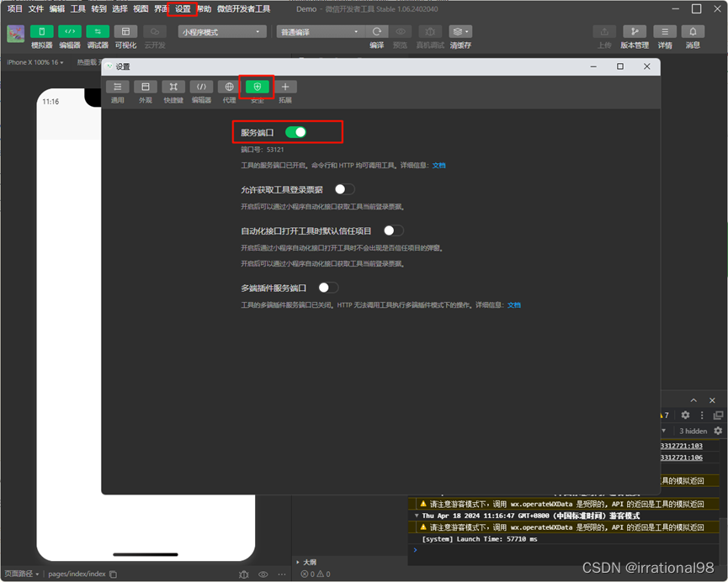Enable the 允许获取工具登录票据 toggle
The image size is (728, 582).
[x=344, y=190]
